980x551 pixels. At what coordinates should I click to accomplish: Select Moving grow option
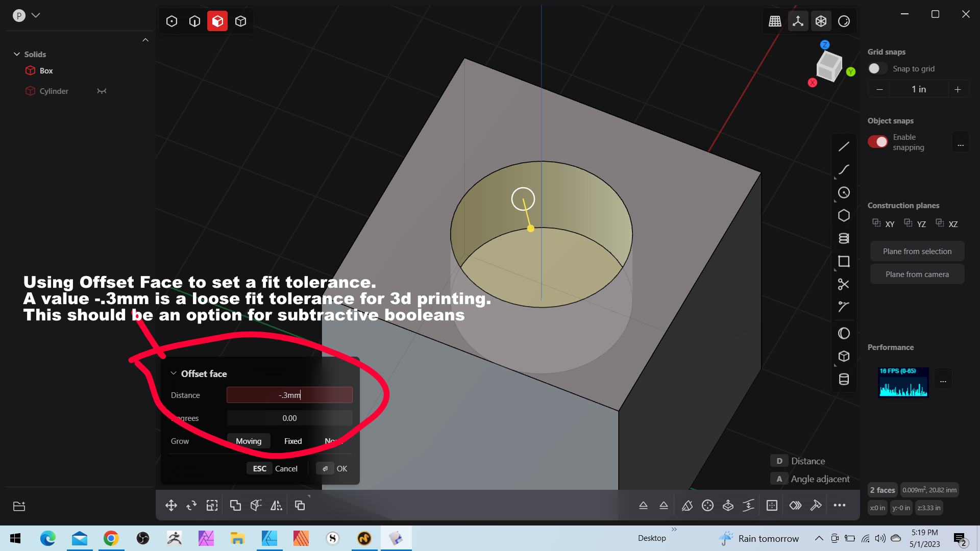click(x=249, y=441)
